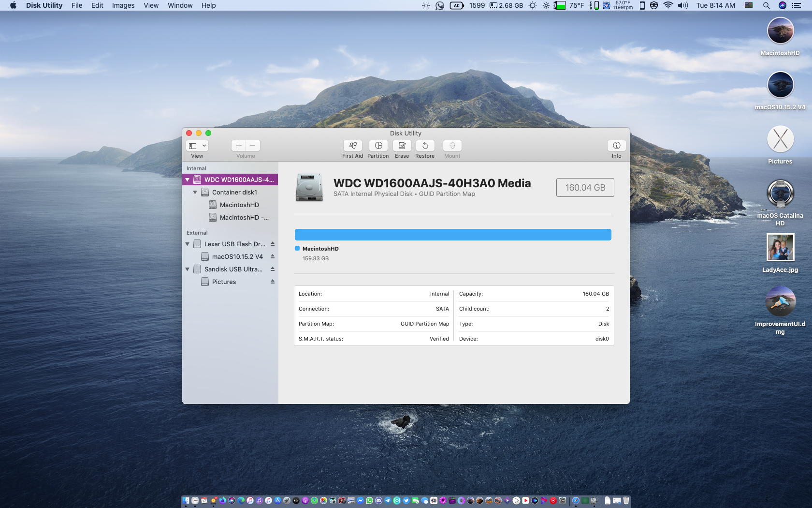This screenshot has height=508, width=812.
Task: Open the Disk Utility menu
Action: tap(44, 5)
